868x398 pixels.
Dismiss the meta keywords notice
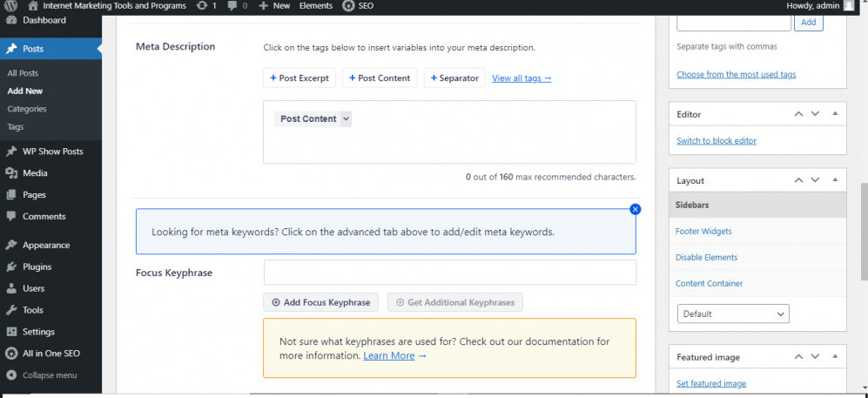coord(636,209)
